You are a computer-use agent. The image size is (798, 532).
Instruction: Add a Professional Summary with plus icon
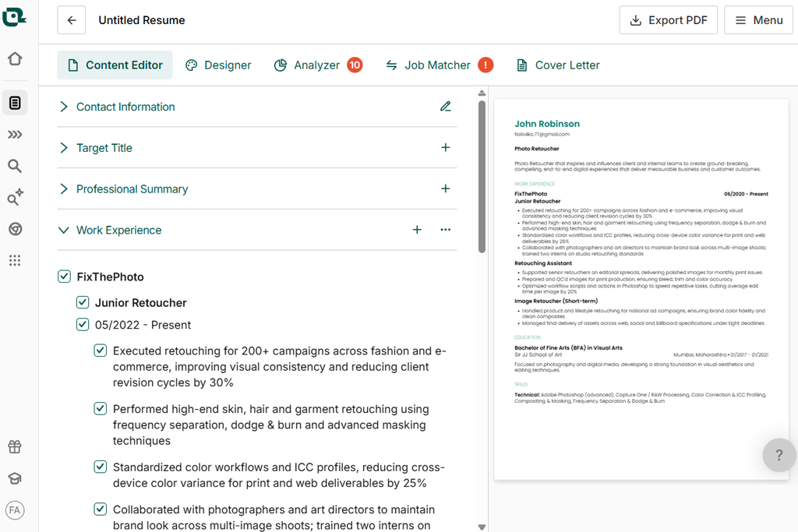coord(445,188)
